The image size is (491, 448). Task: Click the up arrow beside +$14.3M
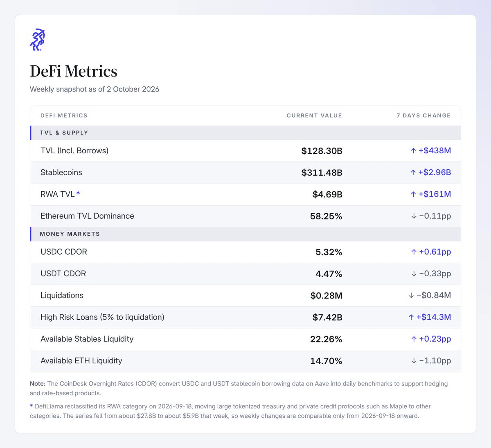tap(411, 317)
